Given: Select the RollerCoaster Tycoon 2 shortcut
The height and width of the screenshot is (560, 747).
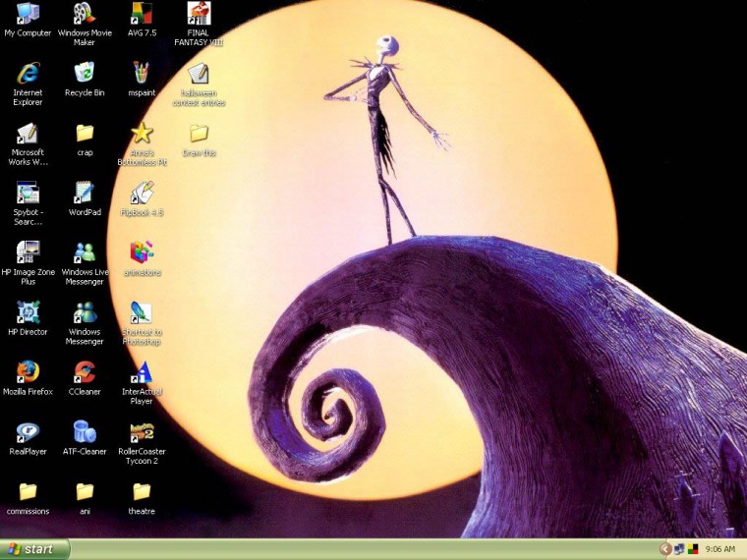Looking at the screenshot, I should [x=142, y=432].
